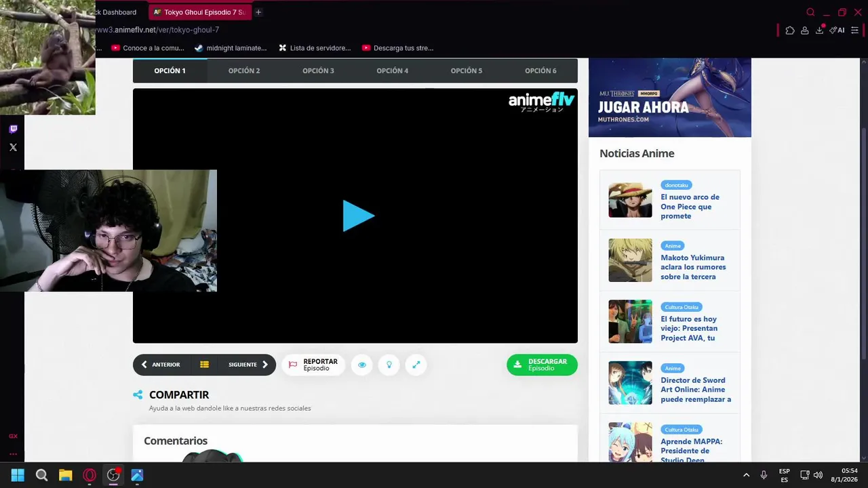The image size is (868, 488).
Task: Click the COMPARTIR share icon
Action: (138, 394)
